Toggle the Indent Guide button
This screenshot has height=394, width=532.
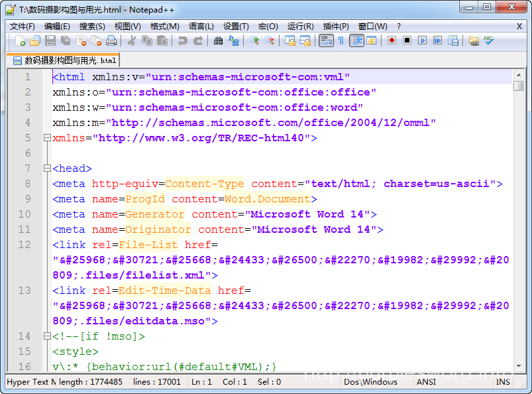pyautogui.click(x=356, y=41)
